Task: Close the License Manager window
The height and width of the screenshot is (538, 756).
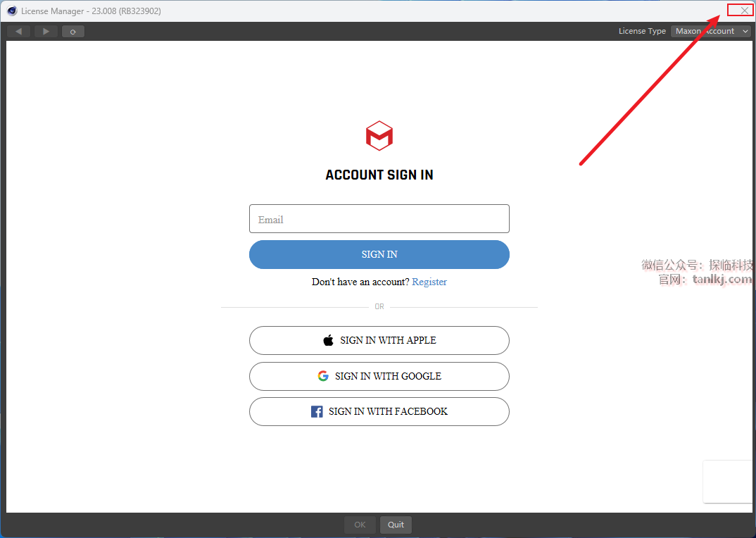Action: (x=744, y=10)
